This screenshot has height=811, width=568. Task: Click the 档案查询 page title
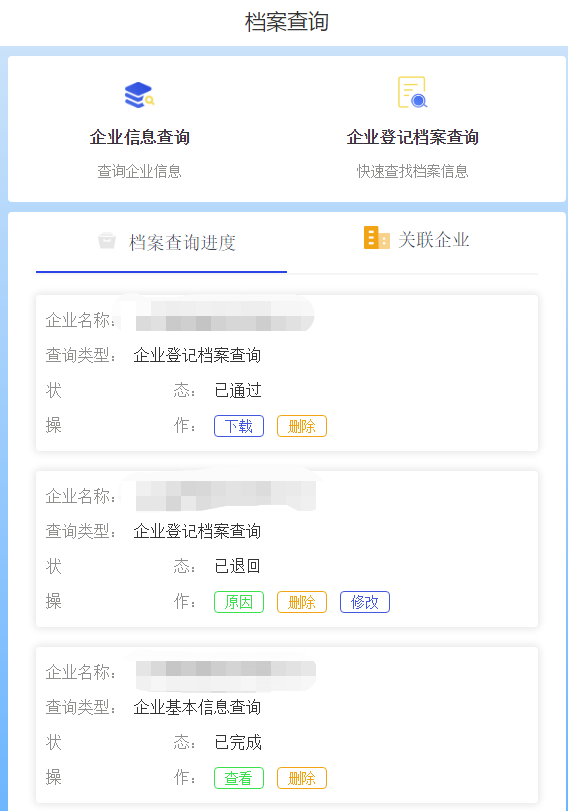(287, 22)
